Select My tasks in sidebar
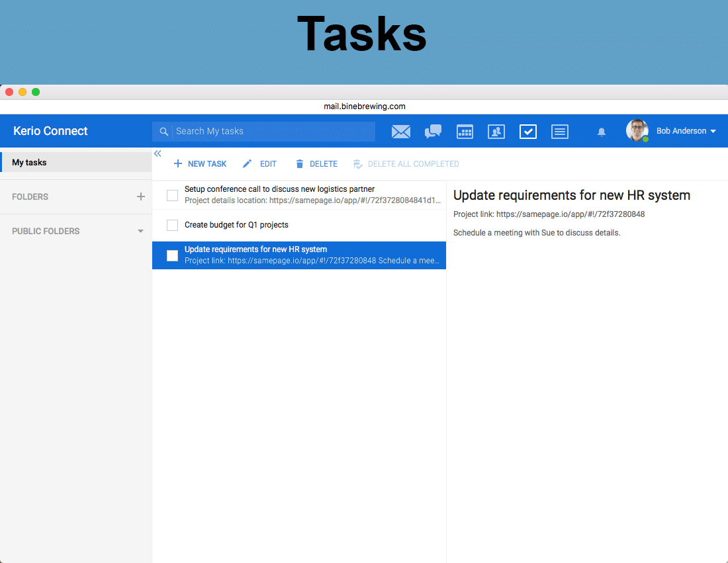Screen dimensions: 728x563 76,163
